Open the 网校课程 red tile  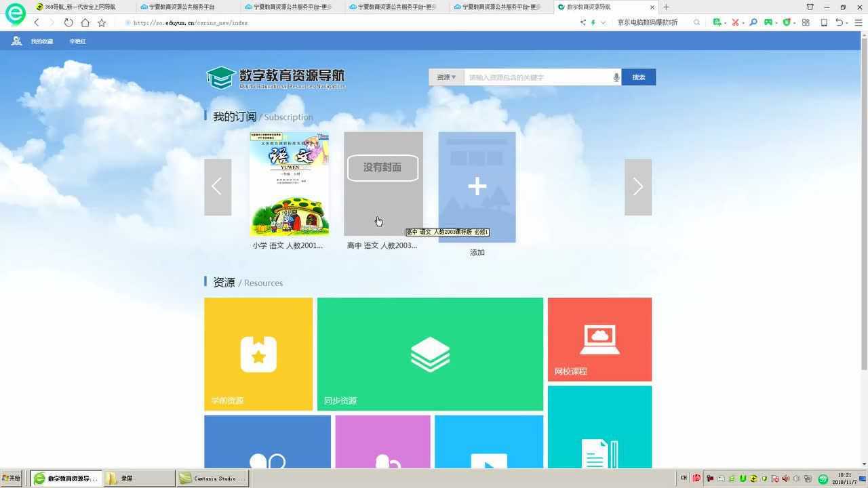coord(599,340)
